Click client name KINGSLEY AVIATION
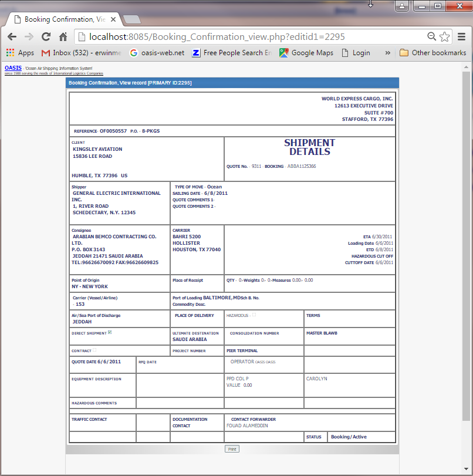473x476 pixels. [x=97, y=149]
